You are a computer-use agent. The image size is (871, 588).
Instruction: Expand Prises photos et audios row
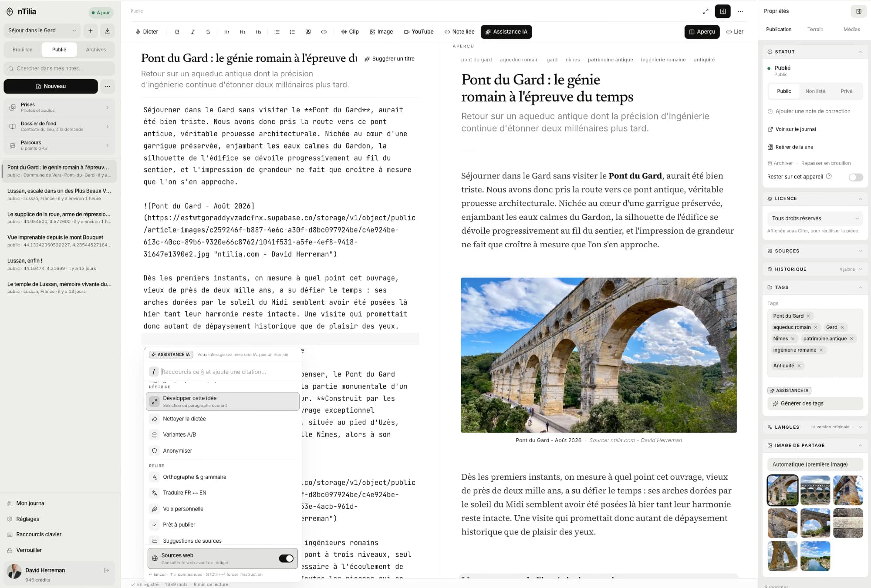click(x=59, y=108)
